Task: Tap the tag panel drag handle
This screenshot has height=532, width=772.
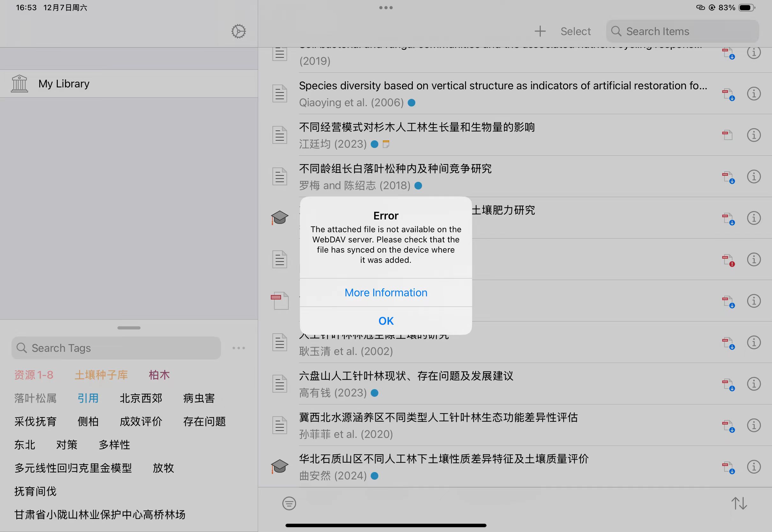Action: tap(129, 328)
